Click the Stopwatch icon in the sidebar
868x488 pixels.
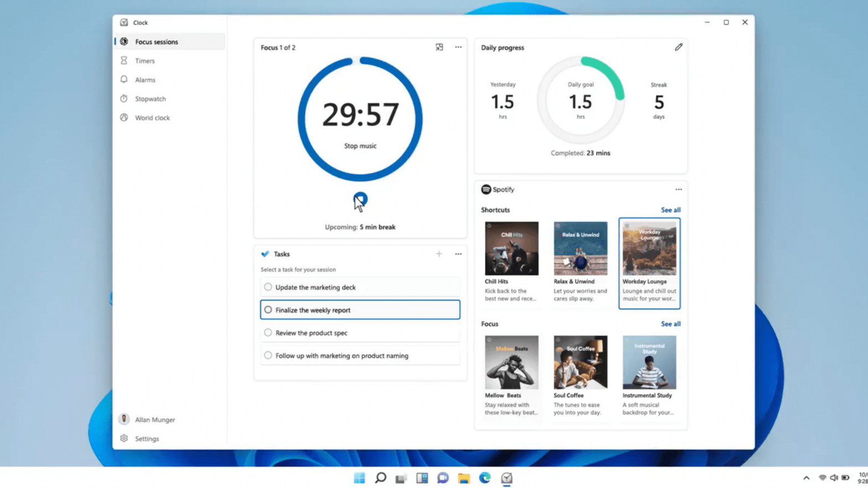(124, 98)
